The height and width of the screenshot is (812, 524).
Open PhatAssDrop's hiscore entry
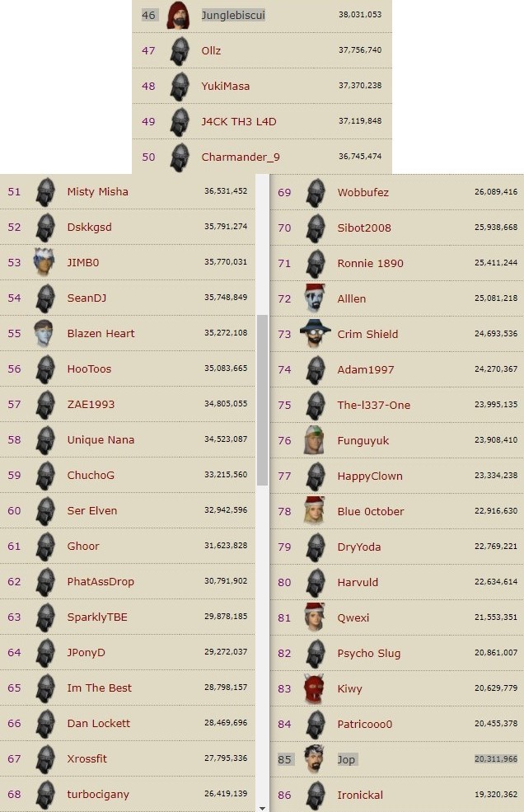101,581
